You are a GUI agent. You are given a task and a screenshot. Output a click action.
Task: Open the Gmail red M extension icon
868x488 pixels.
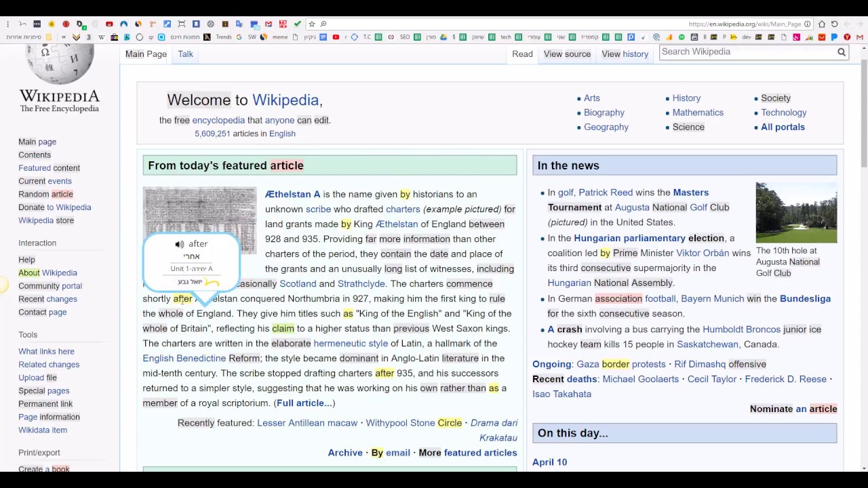point(269,24)
